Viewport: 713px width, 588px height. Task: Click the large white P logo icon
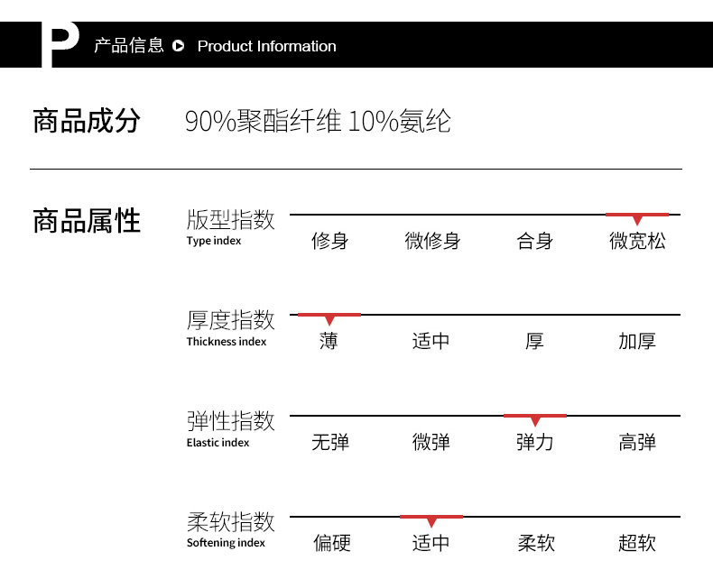60,47
